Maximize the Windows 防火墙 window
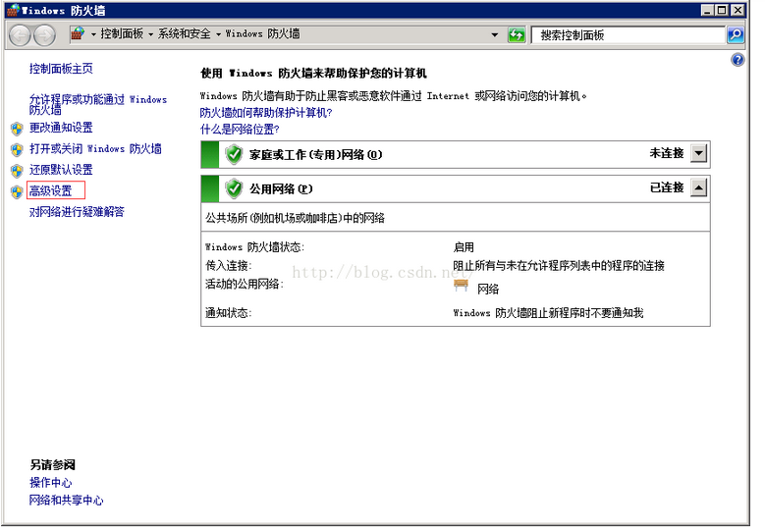Screen dimensions: 765x532 [x=722, y=10]
